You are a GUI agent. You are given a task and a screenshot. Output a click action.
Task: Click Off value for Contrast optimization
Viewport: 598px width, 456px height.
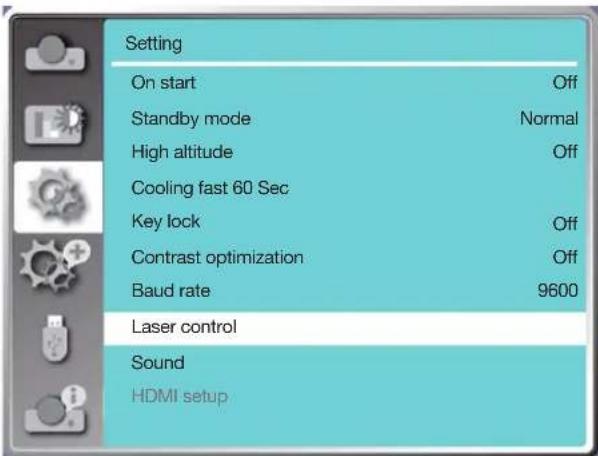click(x=565, y=257)
